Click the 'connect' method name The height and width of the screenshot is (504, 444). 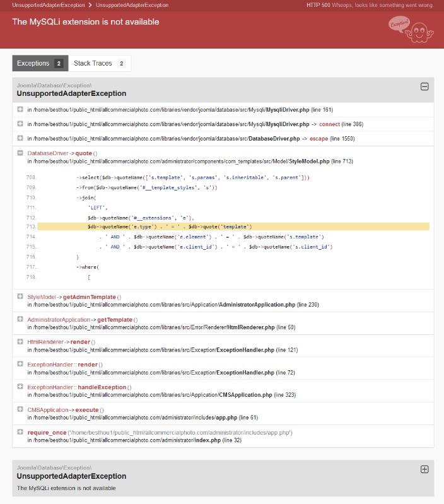tap(329, 124)
